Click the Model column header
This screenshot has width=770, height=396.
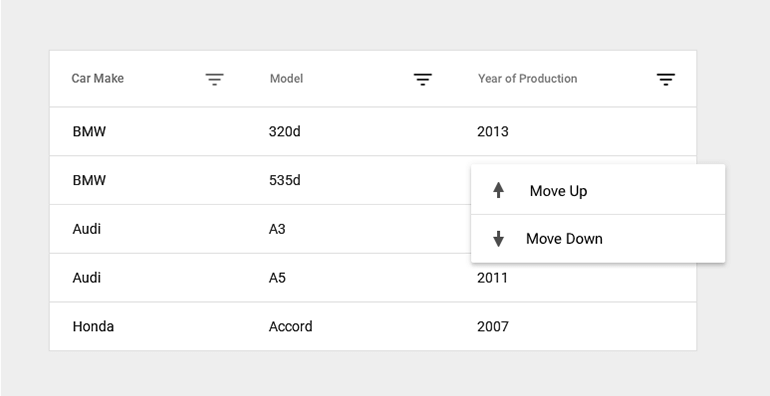point(286,79)
